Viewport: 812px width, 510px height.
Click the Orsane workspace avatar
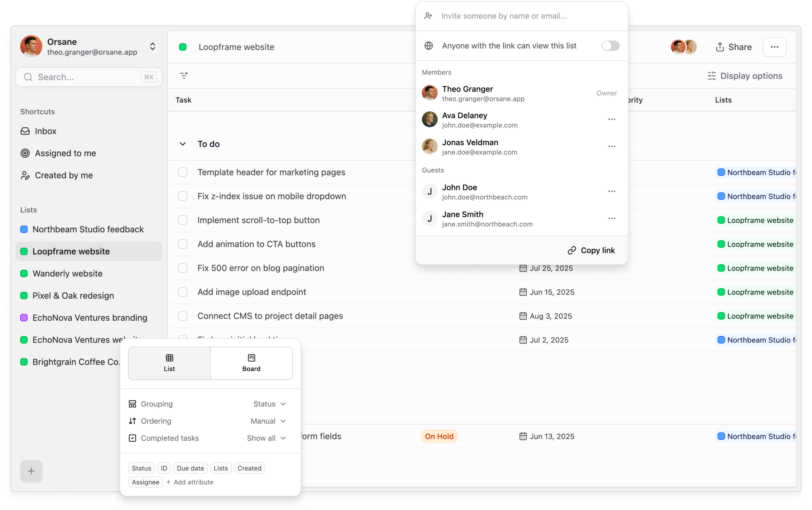click(31, 46)
